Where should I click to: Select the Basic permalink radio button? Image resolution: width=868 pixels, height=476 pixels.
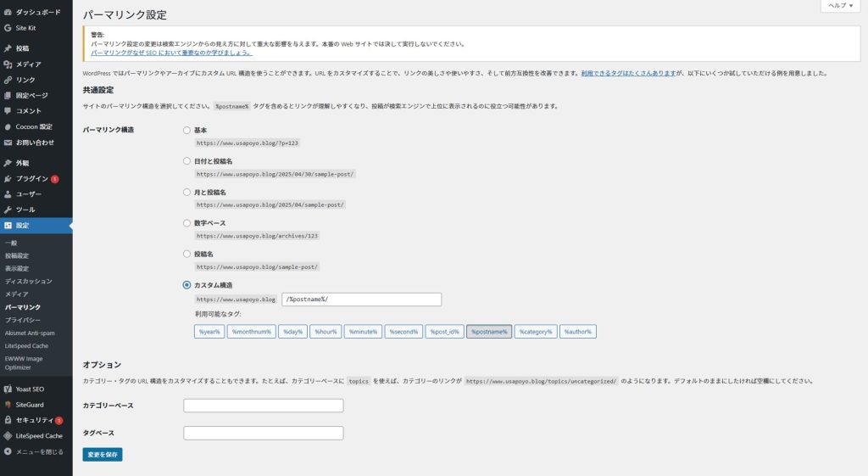(186, 131)
